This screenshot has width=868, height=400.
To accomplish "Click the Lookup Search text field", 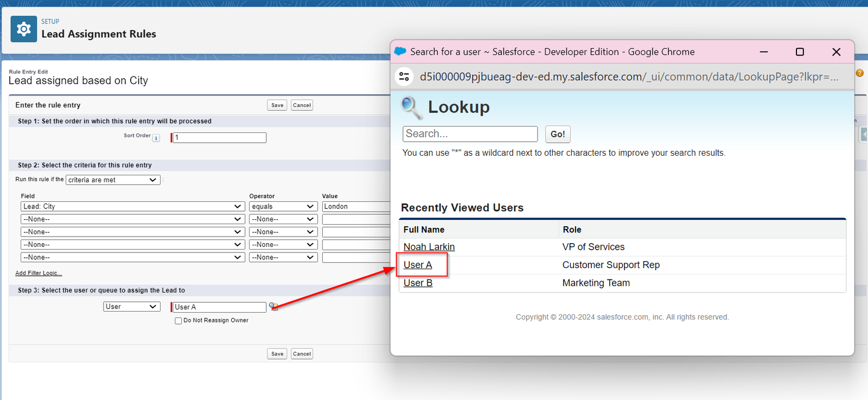I will click(x=470, y=134).
